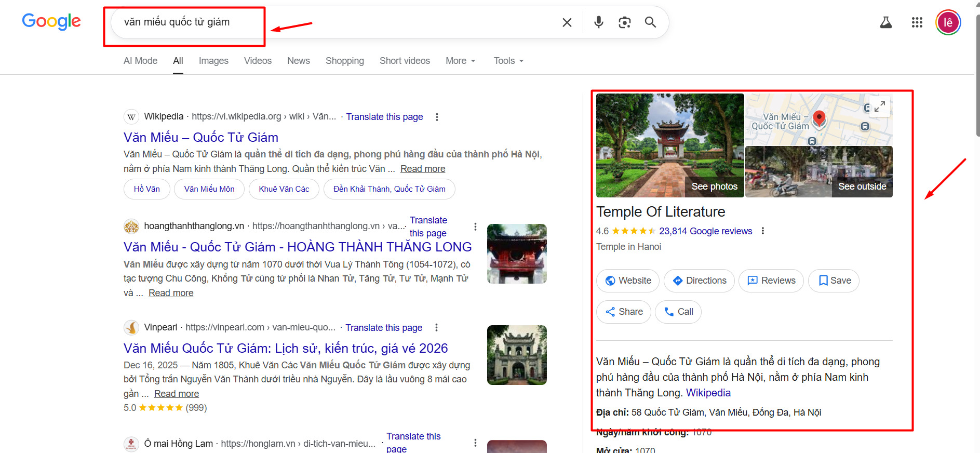Open the reviews options three-dot menu

(x=763, y=231)
